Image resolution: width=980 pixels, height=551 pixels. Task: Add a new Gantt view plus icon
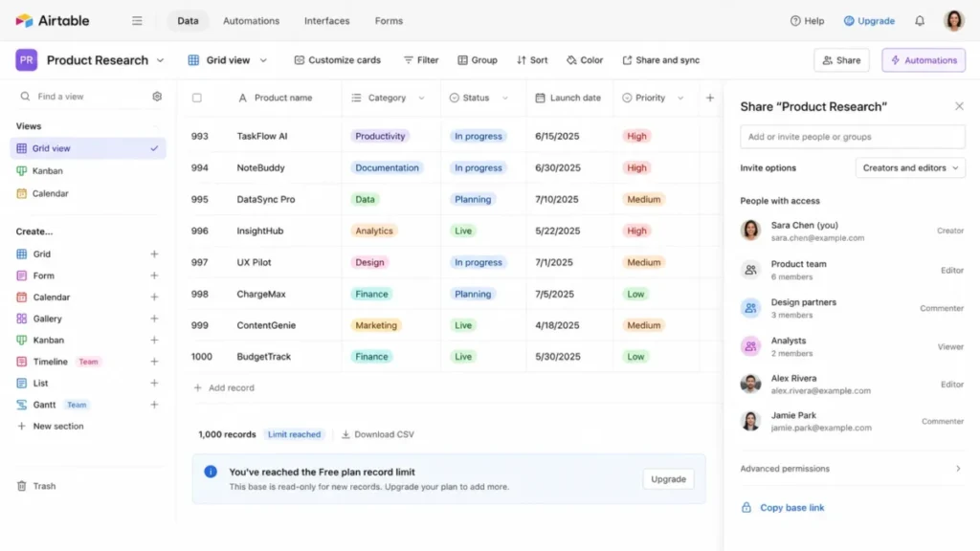[154, 405]
